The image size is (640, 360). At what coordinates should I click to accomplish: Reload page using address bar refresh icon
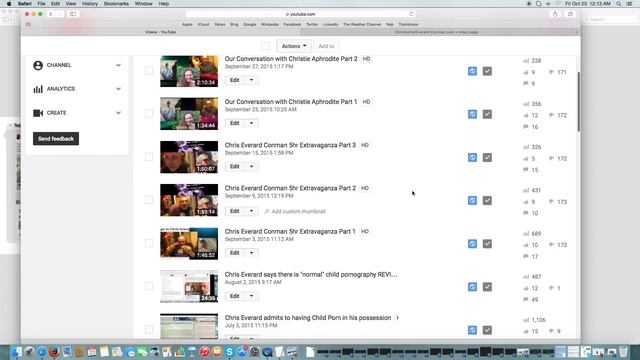(x=411, y=14)
